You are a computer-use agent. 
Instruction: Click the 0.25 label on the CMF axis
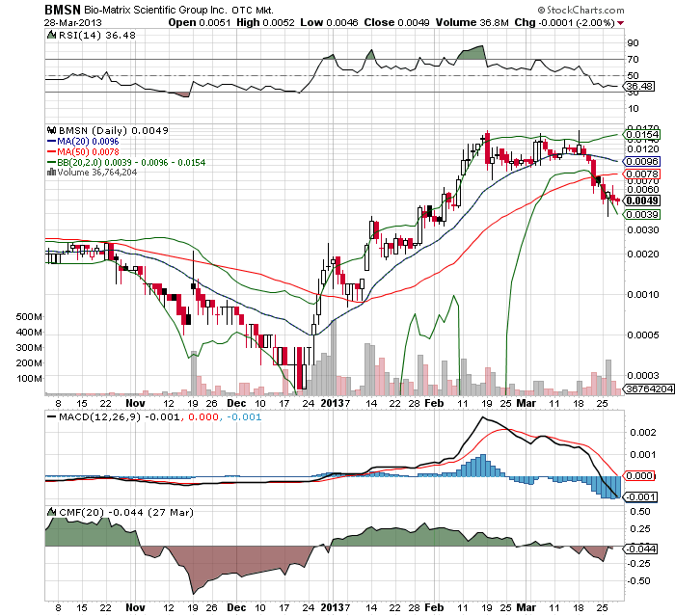640,528
